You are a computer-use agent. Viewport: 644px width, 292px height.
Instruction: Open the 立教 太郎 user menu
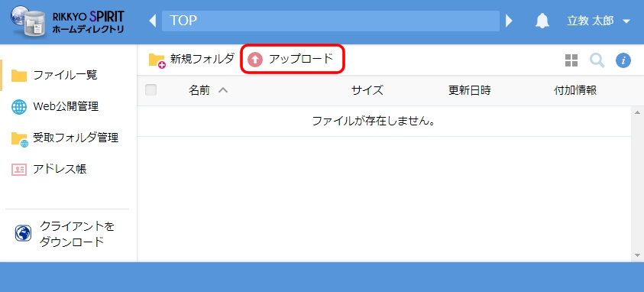tap(598, 21)
